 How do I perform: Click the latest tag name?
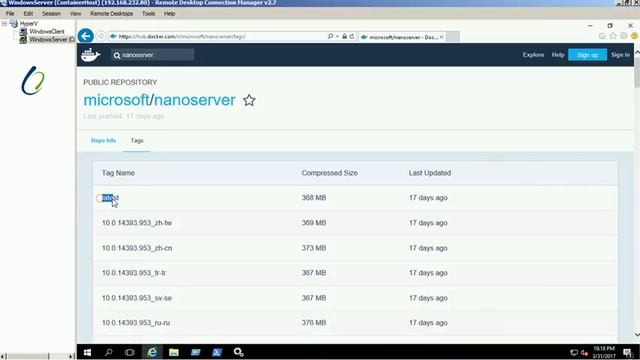(x=110, y=198)
